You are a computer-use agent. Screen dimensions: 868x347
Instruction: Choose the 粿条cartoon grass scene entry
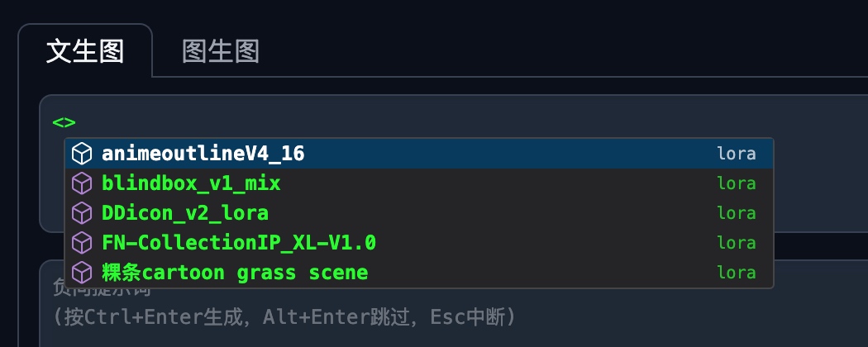tap(235, 273)
